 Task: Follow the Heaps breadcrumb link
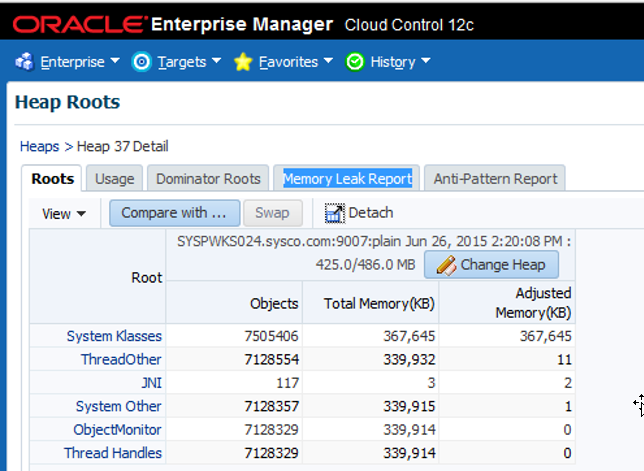pos(39,146)
